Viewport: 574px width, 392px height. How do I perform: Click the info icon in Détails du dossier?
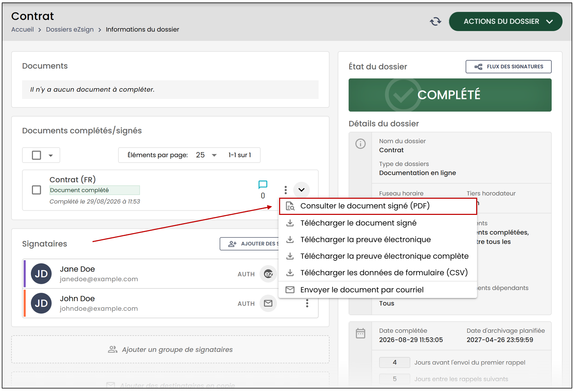pyautogui.click(x=360, y=143)
